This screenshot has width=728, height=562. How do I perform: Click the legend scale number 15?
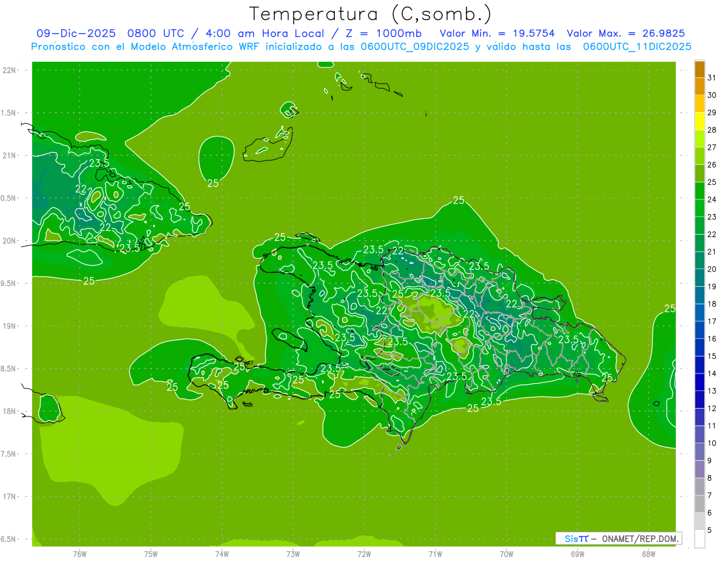[712, 356]
